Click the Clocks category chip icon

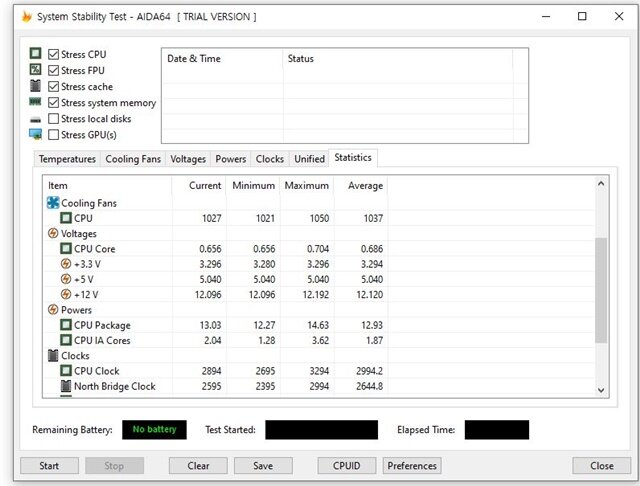point(53,355)
